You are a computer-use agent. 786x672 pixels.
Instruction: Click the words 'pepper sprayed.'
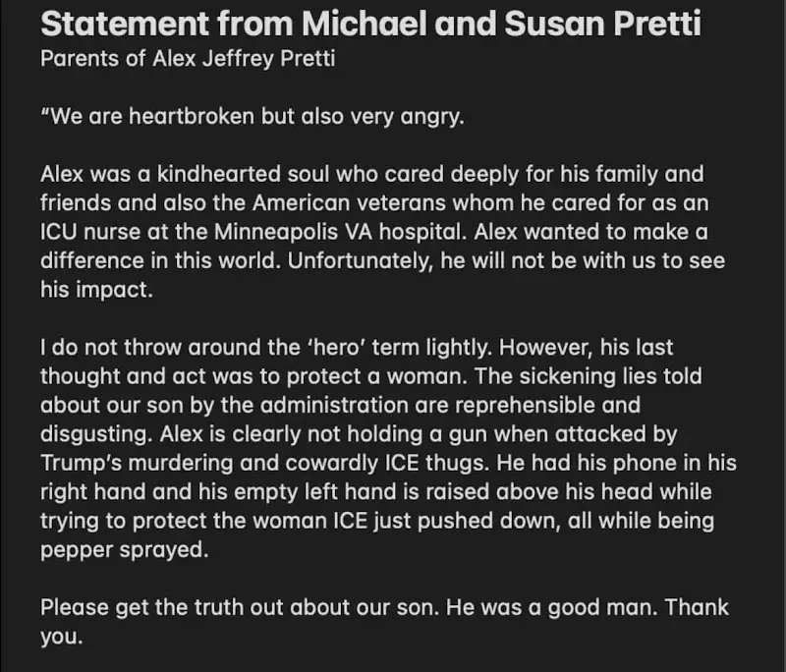125,549
